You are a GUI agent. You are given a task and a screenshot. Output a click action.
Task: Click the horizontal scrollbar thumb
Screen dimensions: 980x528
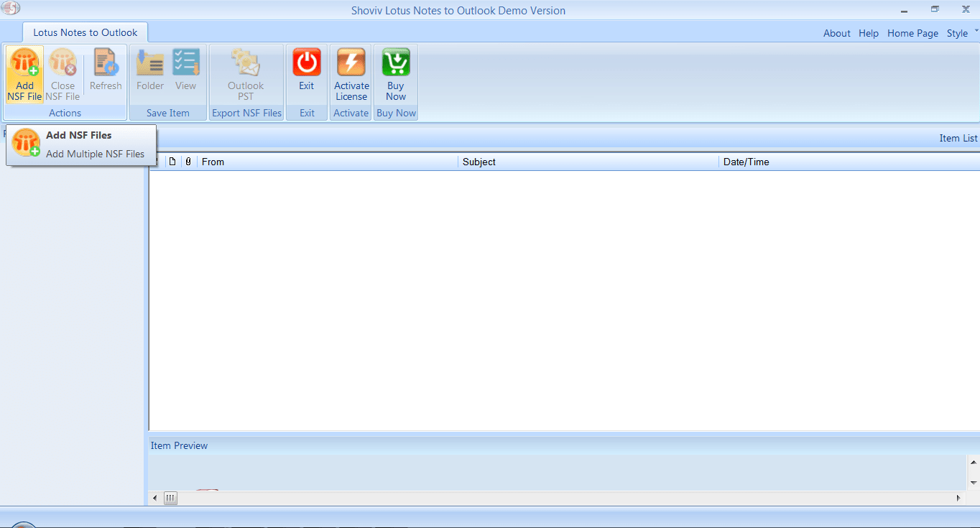pos(170,498)
